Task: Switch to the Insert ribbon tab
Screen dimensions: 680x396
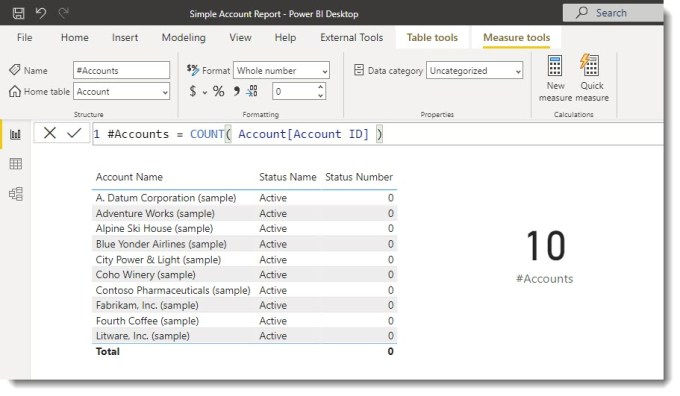Action: coord(125,38)
